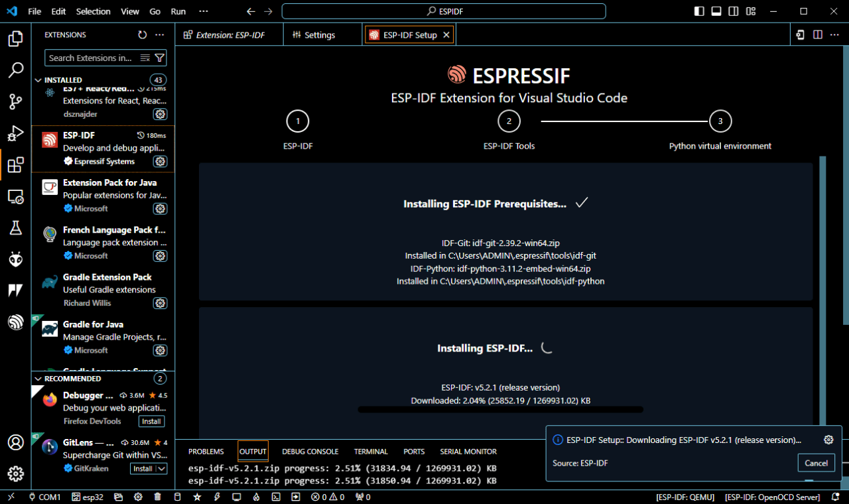Toggle the primary side bar layout

699,11
